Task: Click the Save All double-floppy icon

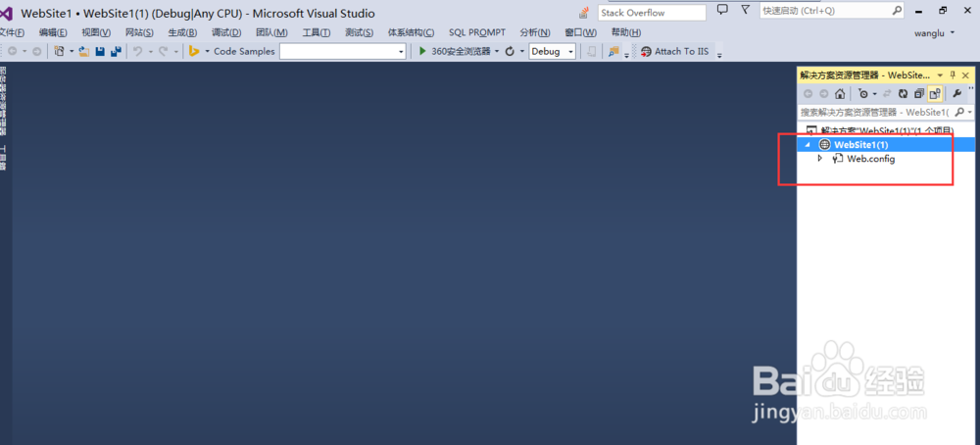Action: pyautogui.click(x=116, y=51)
